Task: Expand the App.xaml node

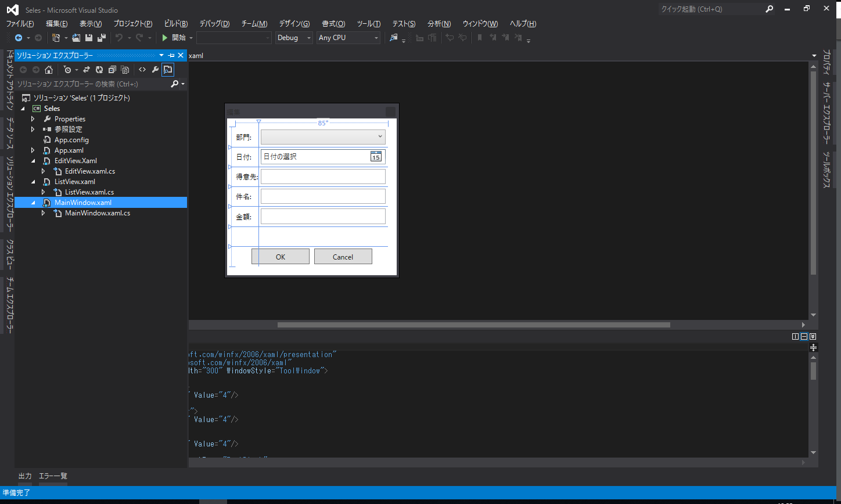Action: (33, 150)
